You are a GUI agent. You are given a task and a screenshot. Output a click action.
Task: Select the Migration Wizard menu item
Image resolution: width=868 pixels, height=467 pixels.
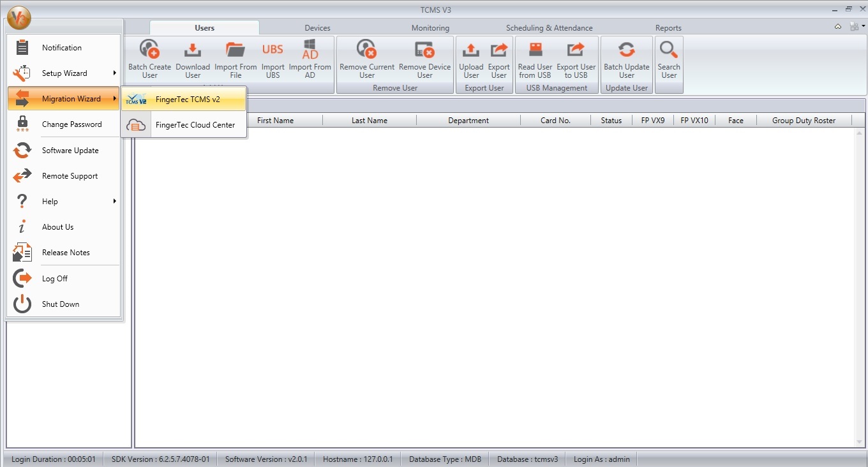63,99
